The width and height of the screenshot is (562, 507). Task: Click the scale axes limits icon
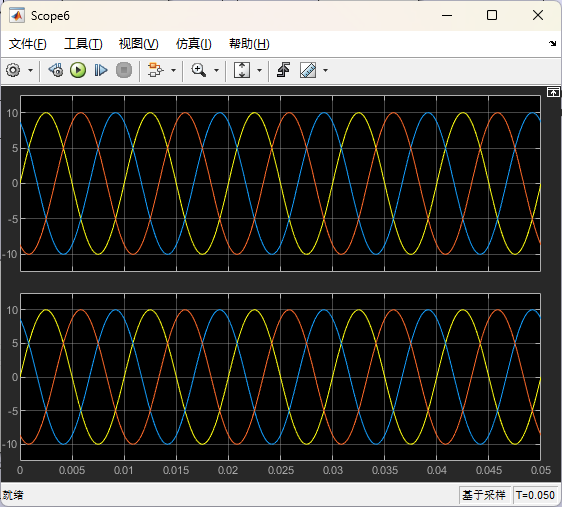[242, 70]
